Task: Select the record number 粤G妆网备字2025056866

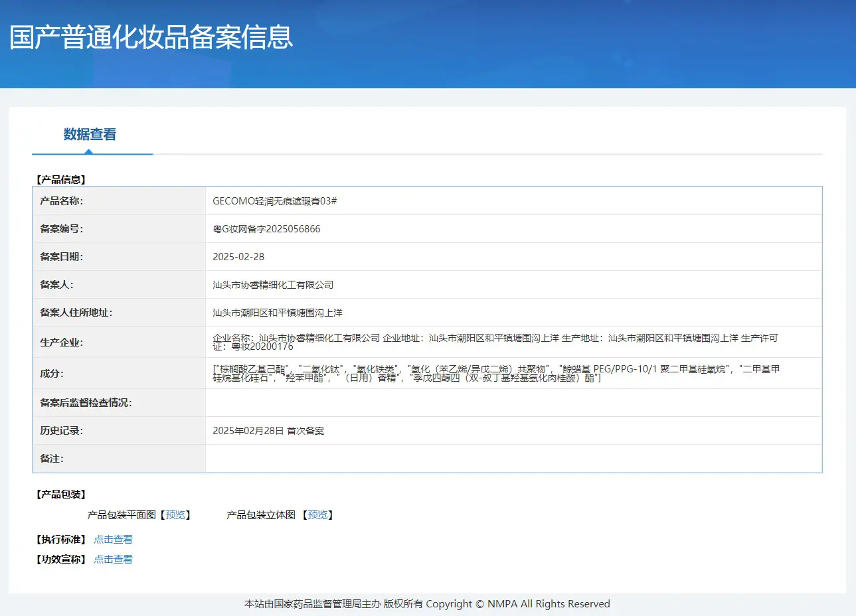Action: [266, 229]
